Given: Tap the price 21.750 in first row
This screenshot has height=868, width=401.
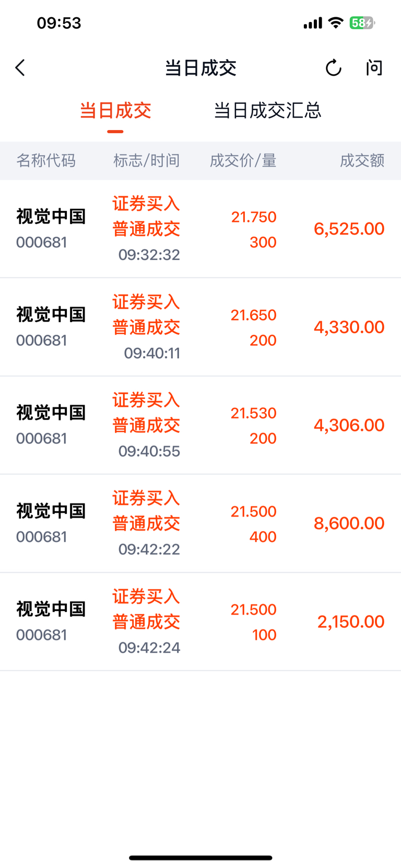Looking at the screenshot, I should click(x=254, y=217).
